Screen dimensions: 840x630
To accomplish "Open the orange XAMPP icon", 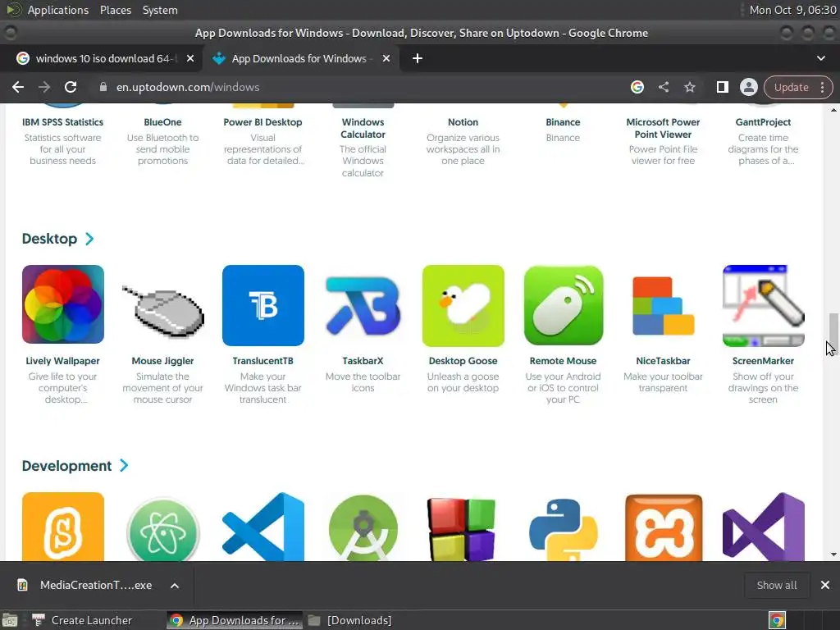I will 663,527.
